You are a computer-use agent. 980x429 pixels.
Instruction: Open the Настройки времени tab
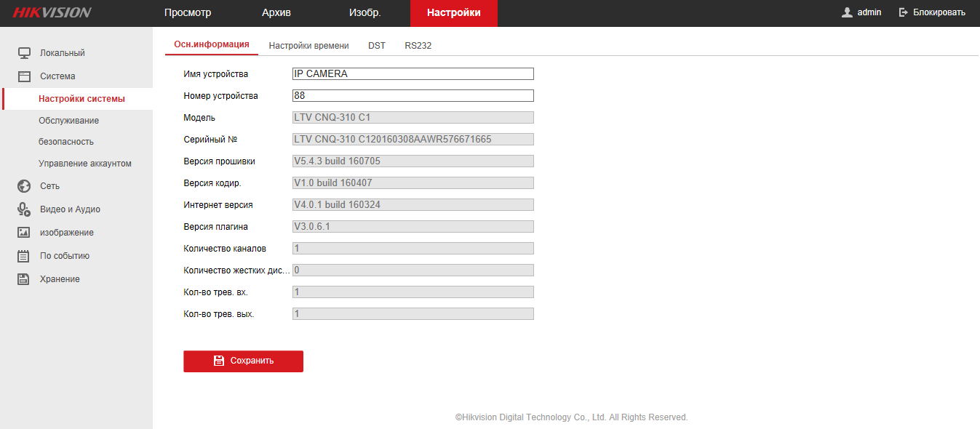(x=308, y=45)
